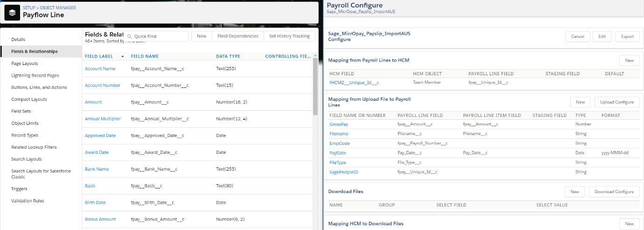Image resolution: width=644 pixels, height=230 pixels.
Task: Click the Edit button in Payroll Configure
Action: (602, 36)
